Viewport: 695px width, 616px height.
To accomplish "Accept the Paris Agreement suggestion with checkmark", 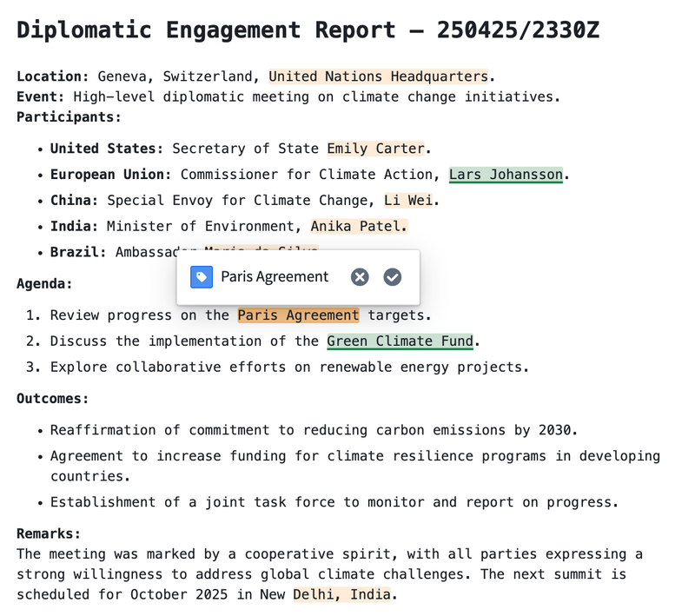I will (393, 277).
